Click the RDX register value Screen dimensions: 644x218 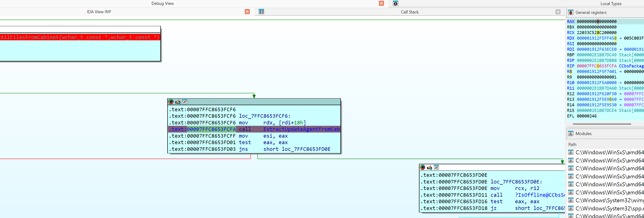[x=596, y=38]
